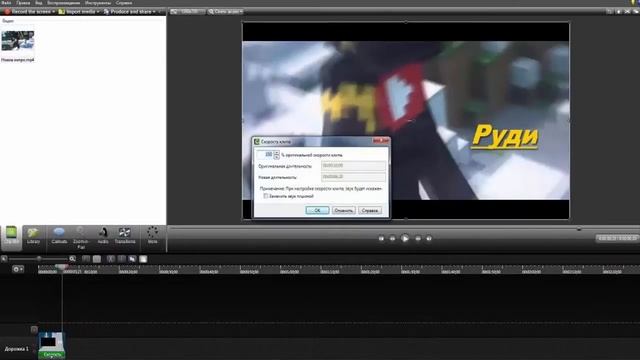This screenshot has width=640, height=360.
Task: Jump to the next clip in preview
Action: click(x=429, y=238)
